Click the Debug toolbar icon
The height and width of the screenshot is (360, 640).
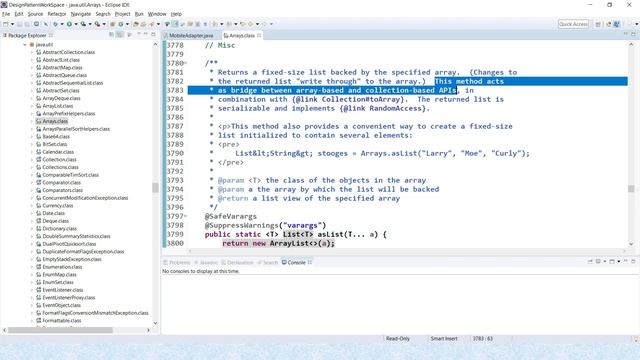pyautogui.click(x=55, y=24)
